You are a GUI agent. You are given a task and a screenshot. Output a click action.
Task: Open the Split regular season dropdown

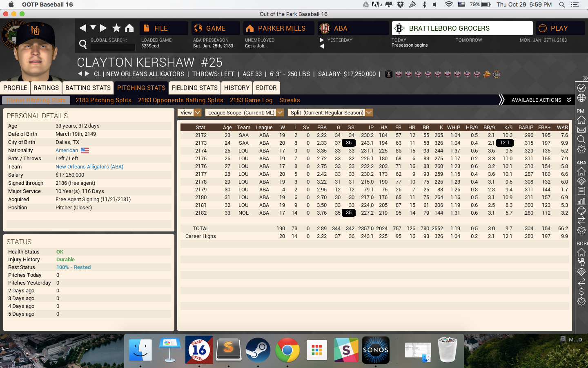tap(330, 112)
